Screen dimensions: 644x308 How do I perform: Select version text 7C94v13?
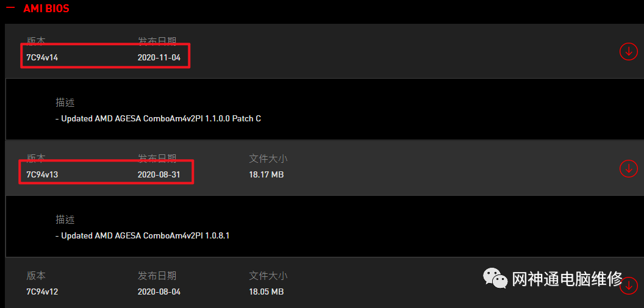click(42, 174)
